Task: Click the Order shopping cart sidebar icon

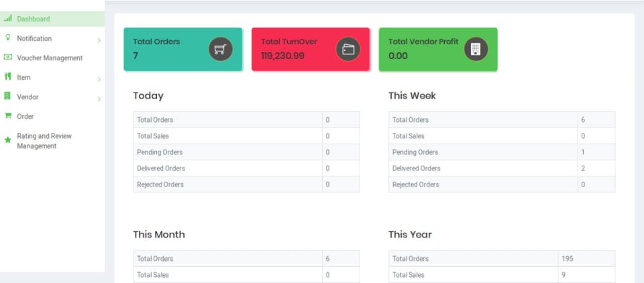Action: 8,116
